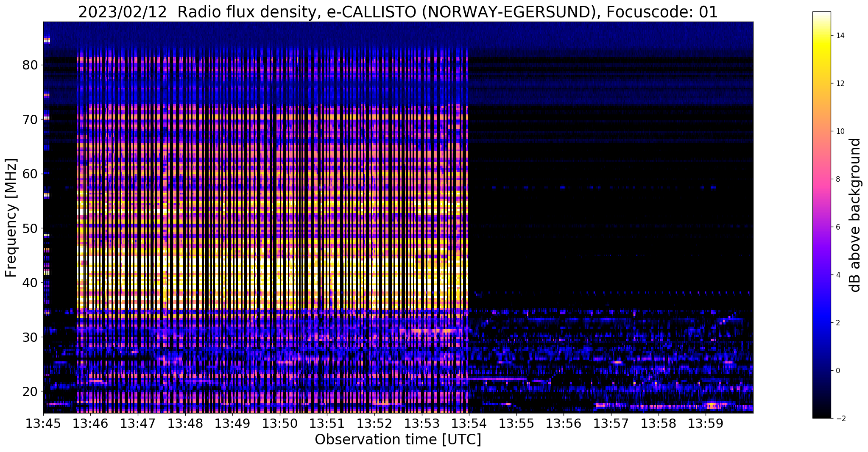Click the 13:53 time tick label

[x=422, y=423]
